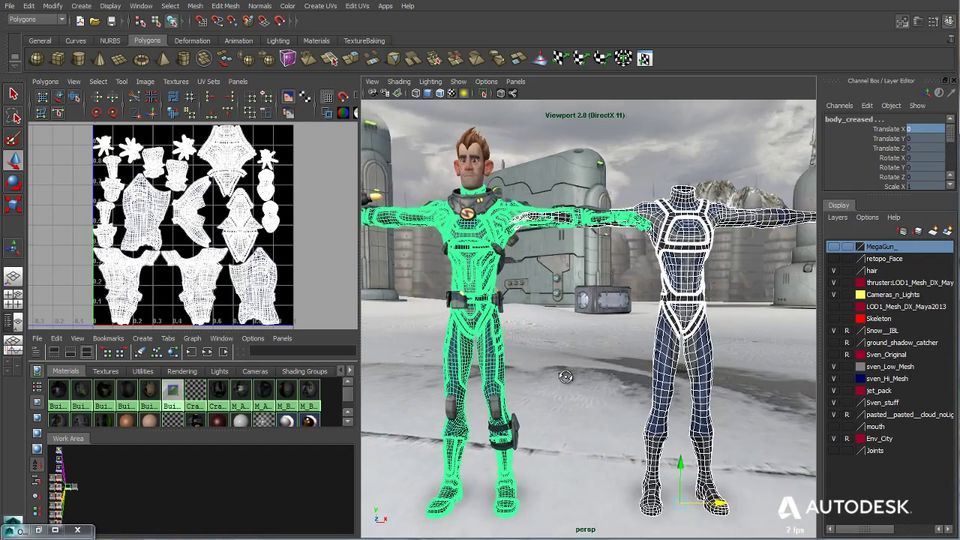Select the Work Area tab
Viewport: 960px width, 540px height.
point(68,438)
